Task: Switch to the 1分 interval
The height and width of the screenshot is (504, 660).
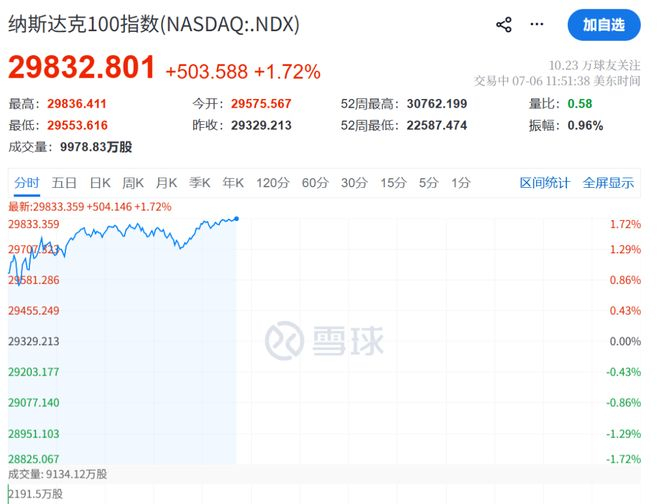Action: point(461,183)
